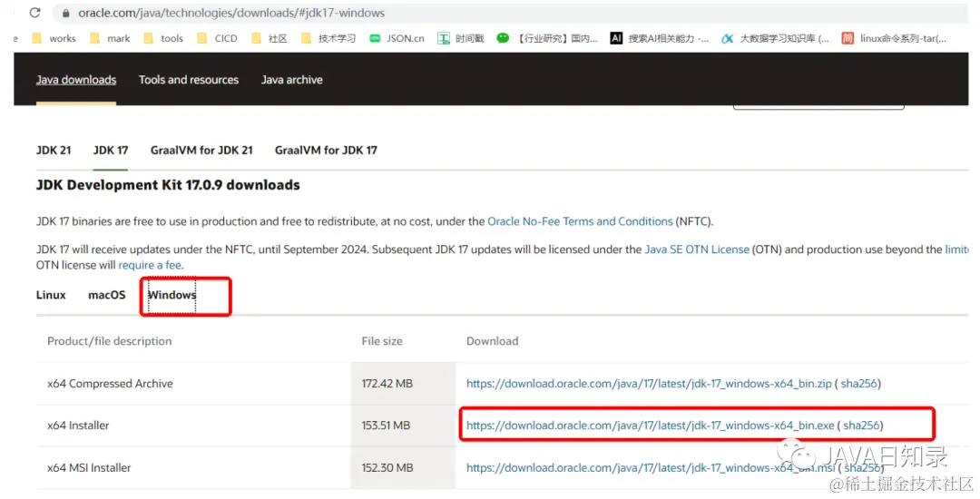Open the 搜索AI相关能力 bookmark
Viewport: 980px width, 499px height.
pyautogui.click(x=660, y=39)
